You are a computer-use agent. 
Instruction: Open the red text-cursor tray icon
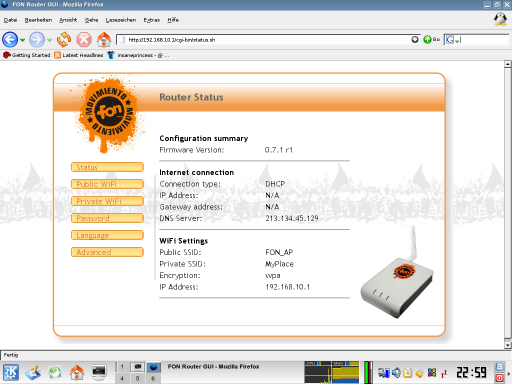(x=444, y=373)
